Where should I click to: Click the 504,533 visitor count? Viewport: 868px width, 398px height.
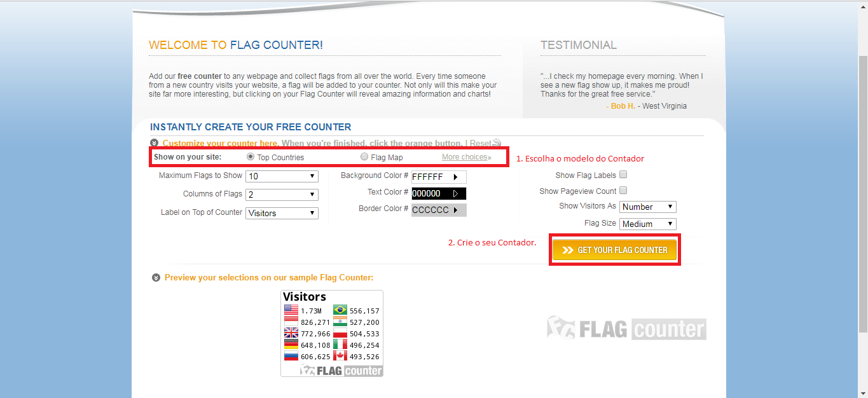[364, 334]
